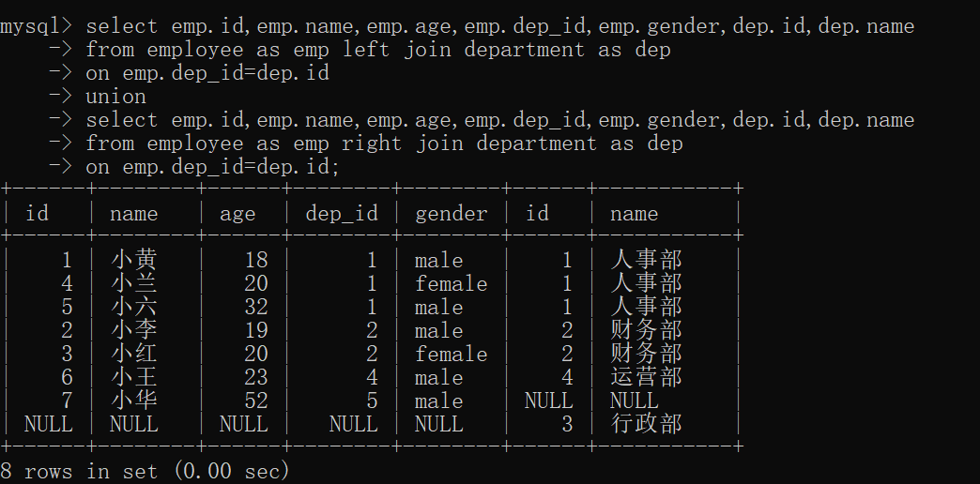This screenshot has height=484, width=980.
Task: Click the name cell 小黄
Action: pos(133,260)
